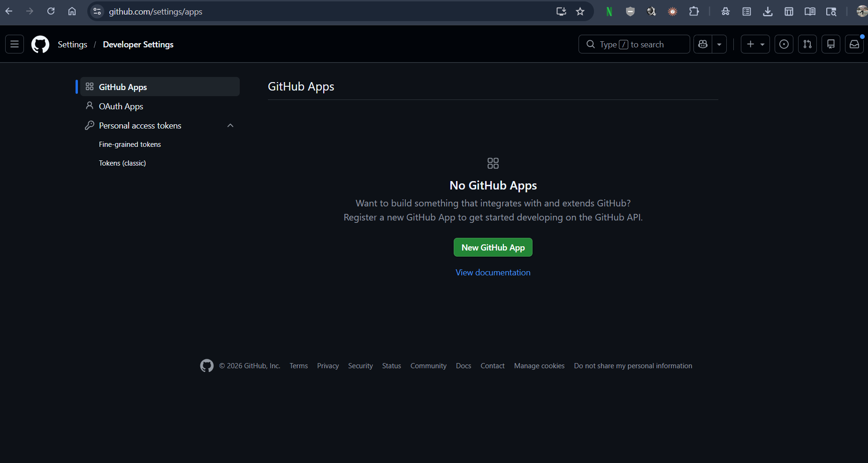868x463 pixels.
Task: Go forward with browser forward arrow
Action: [x=30, y=11]
